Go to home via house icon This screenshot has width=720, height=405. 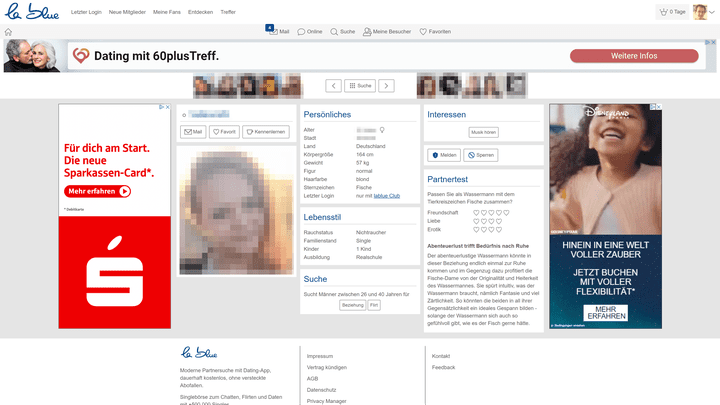[x=8, y=32]
